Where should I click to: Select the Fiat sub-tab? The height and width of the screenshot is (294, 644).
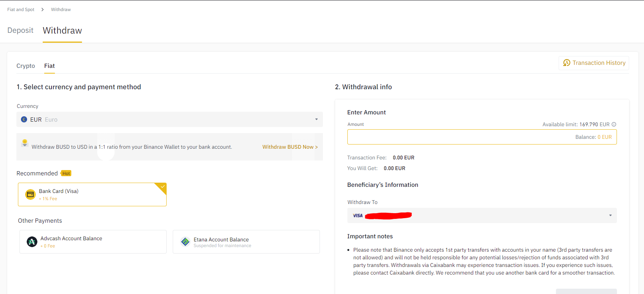pos(50,66)
